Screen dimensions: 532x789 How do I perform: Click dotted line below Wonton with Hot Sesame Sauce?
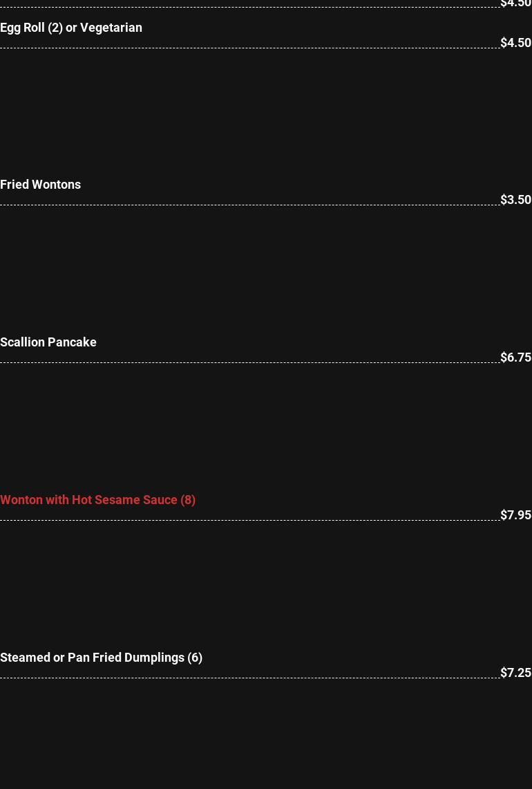(x=249, y=520)
